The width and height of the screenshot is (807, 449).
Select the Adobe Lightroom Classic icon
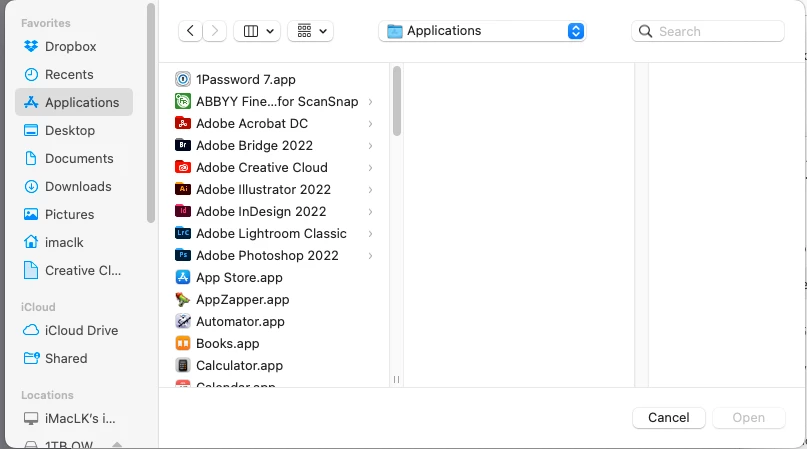(x=183, y=233)
